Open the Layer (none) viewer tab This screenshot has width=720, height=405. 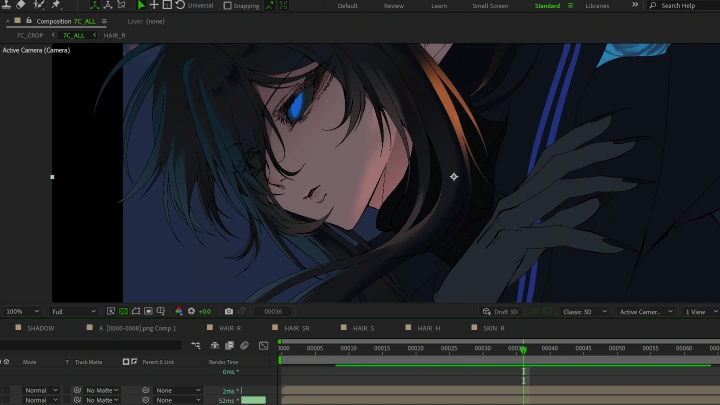(146, 21)
